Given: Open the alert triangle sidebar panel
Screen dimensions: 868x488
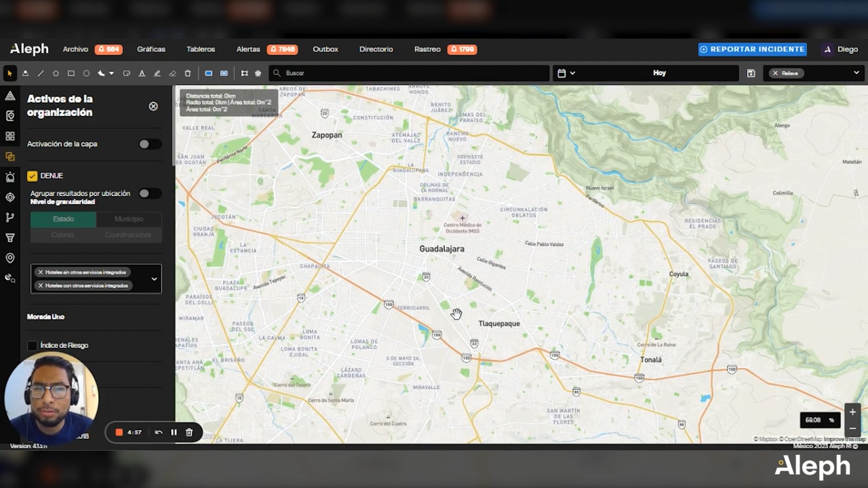Looking at the screenshot, I should (x=10, y=96).
